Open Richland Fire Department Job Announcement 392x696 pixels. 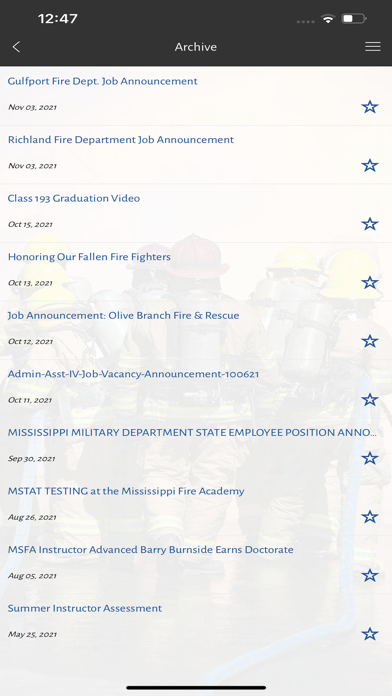click(121, 140)
